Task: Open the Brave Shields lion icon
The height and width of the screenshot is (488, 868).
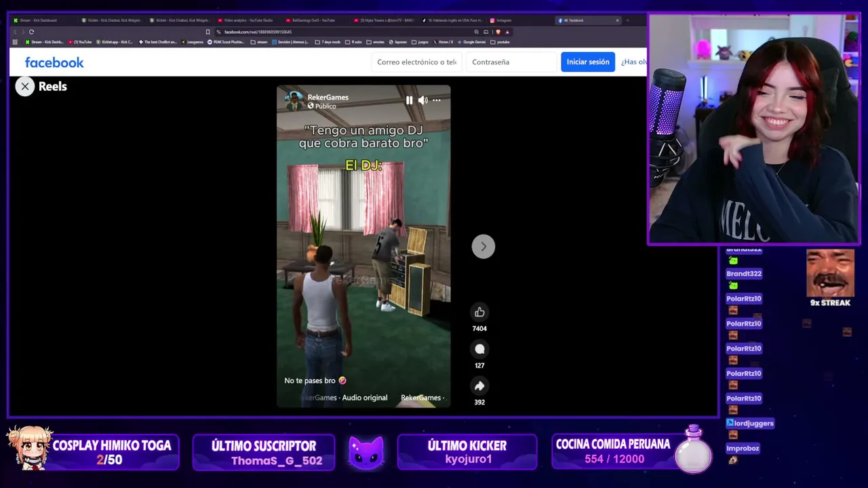Action: (498, 32)
